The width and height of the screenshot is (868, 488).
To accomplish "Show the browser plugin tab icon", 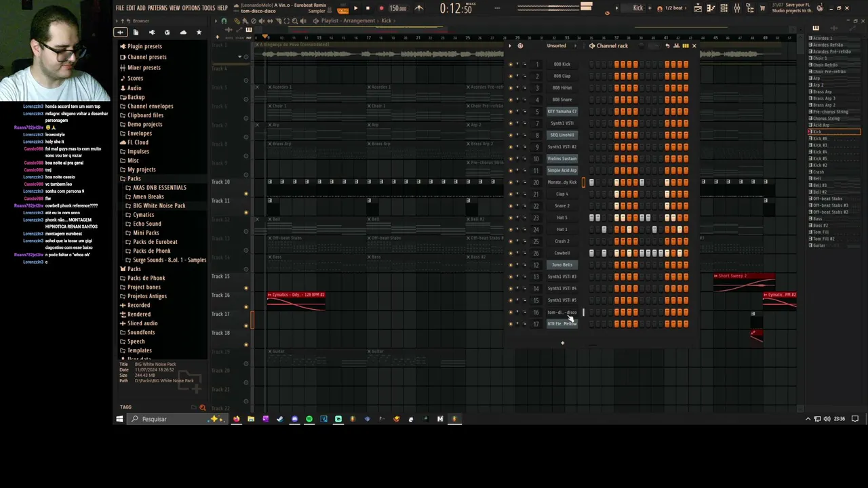I will click(151, 33).
